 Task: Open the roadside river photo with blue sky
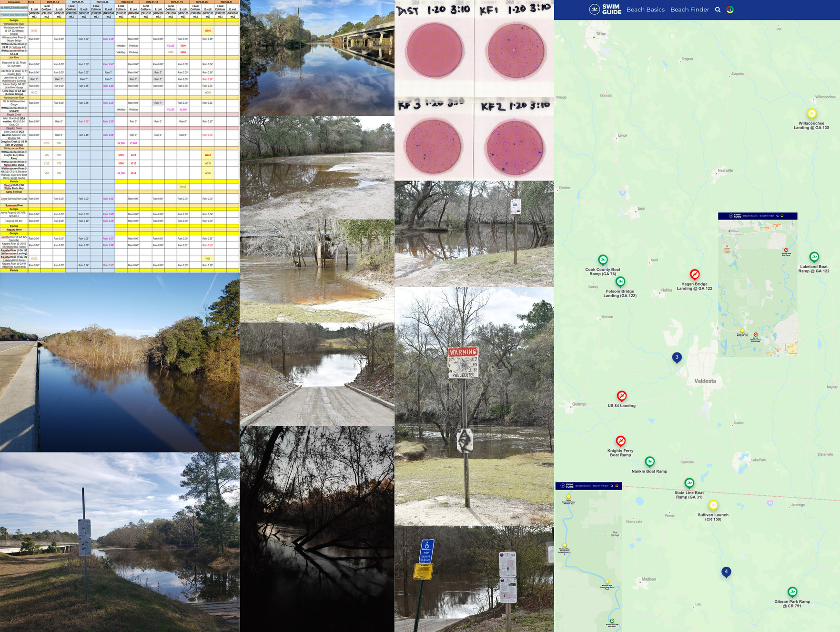click(120, 362)
